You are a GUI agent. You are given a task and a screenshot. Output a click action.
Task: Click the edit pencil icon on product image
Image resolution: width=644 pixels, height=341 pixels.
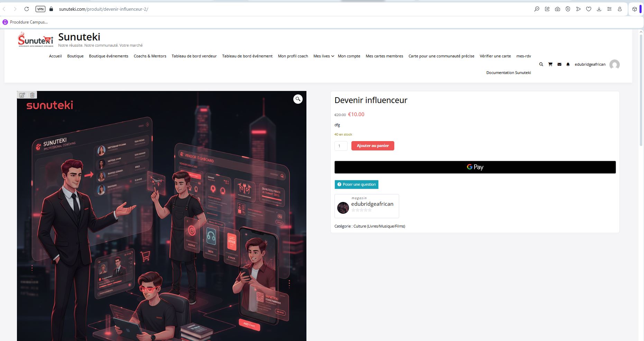[x=22, y=95]
